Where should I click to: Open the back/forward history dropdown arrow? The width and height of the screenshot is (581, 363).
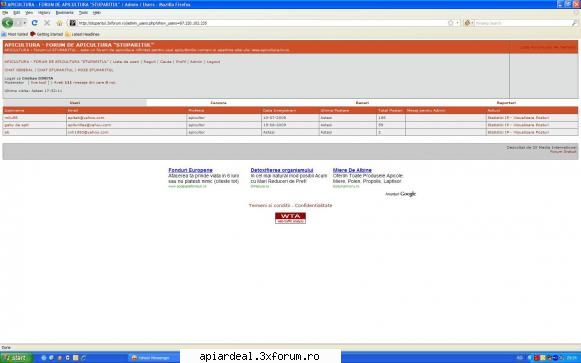click(x=24, y=23)
